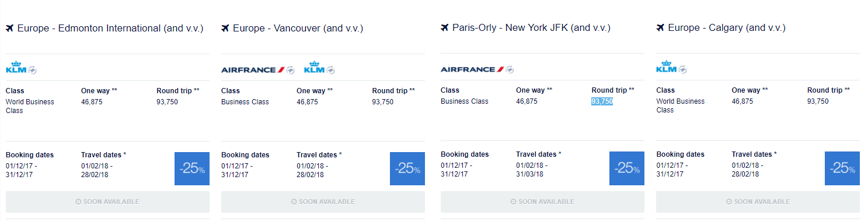
Task: Click Soon Available button under Paris-Orly offer
Action: (542, 202)
